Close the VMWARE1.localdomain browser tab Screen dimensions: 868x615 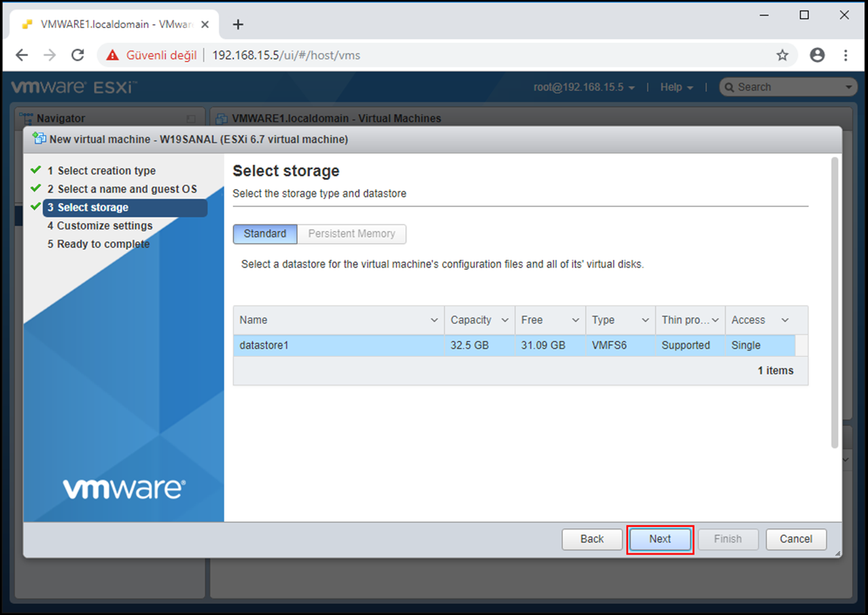click(205, 24)
